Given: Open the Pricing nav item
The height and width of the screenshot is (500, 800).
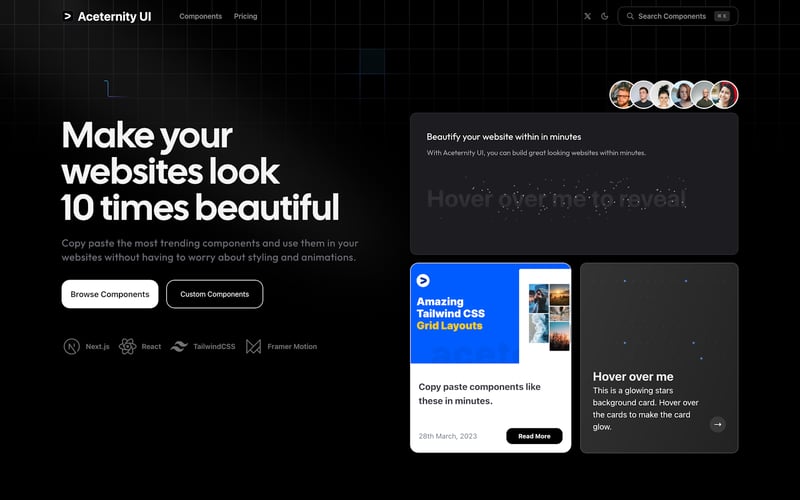Looking at the screenshot, I should point(245,16).
